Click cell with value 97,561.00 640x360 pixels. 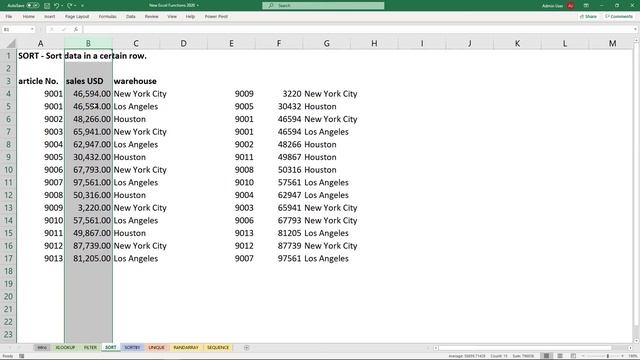88,182
